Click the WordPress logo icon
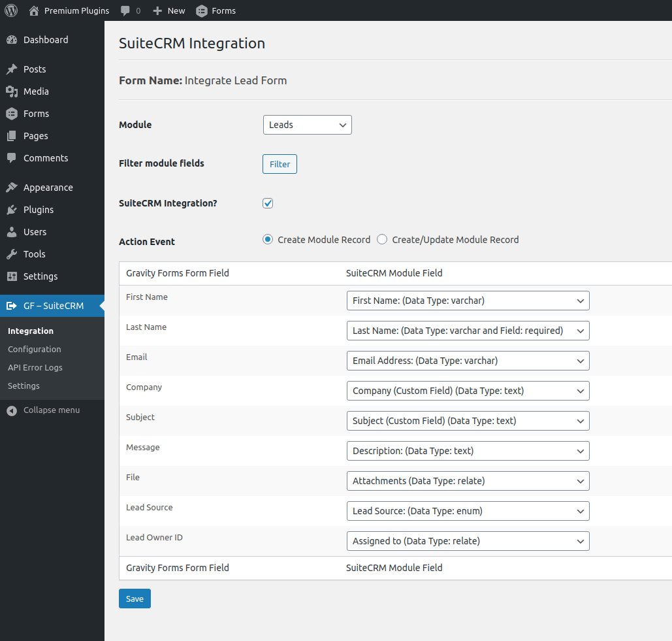The height and width of the screenshot is (641, 672). pyautogui.click(x=11, y=10)
